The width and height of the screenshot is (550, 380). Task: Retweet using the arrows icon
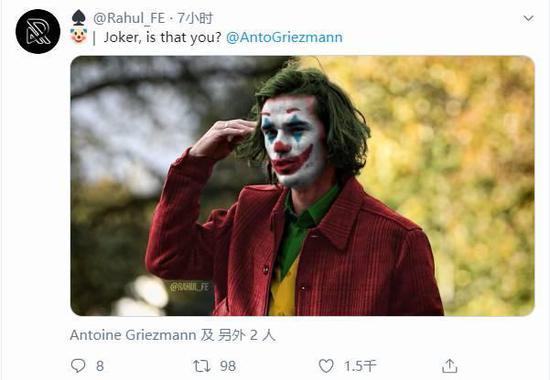(x=202, y=366)
